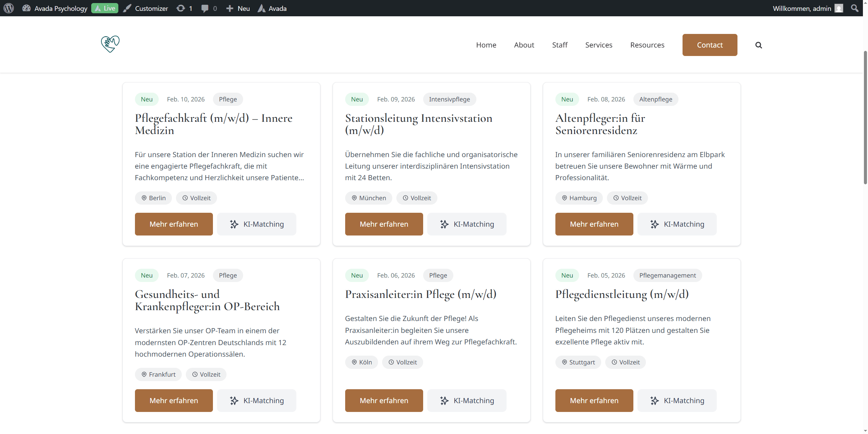Open comments via the speech bubble icon

pyautogui.click(x=205, y=8)
